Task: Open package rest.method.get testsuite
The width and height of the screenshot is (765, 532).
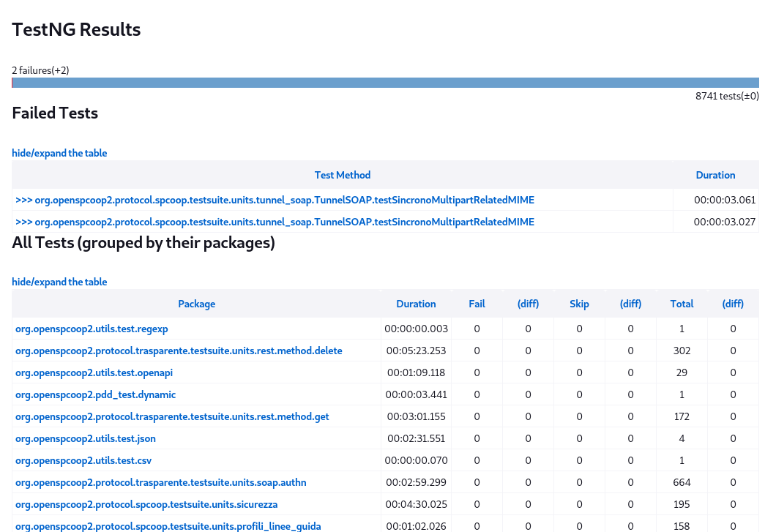Action: click(x=172, y=416)
